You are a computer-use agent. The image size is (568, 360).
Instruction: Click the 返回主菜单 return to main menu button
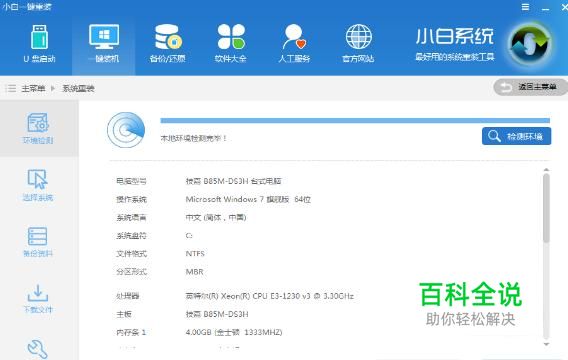tap(530, 87)
